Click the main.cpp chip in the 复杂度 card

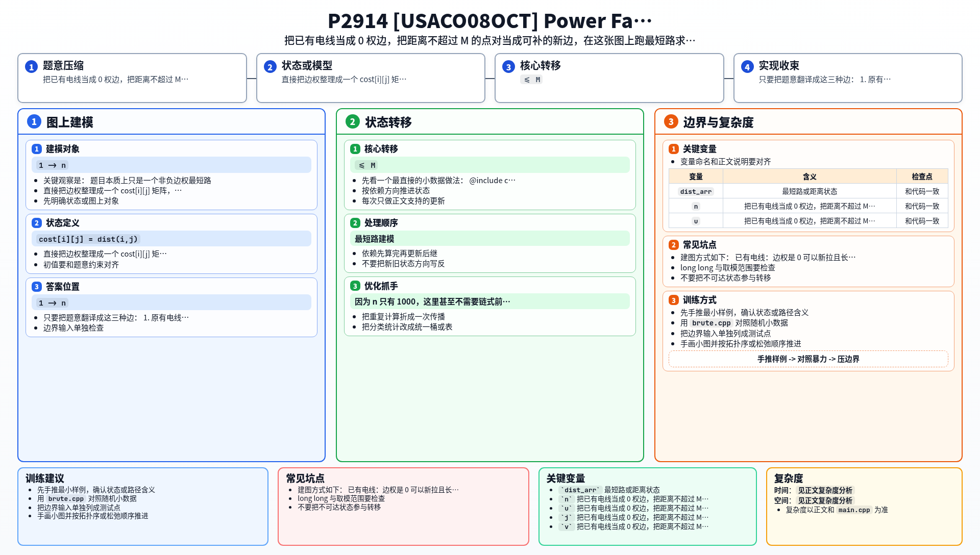pyautogui.click(x=854, y=510)
